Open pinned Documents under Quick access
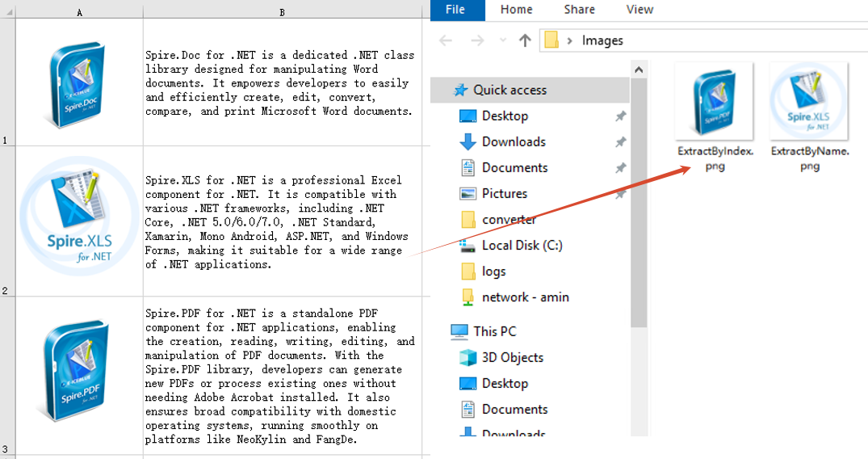Screen dimensions: 868x459 514,168
